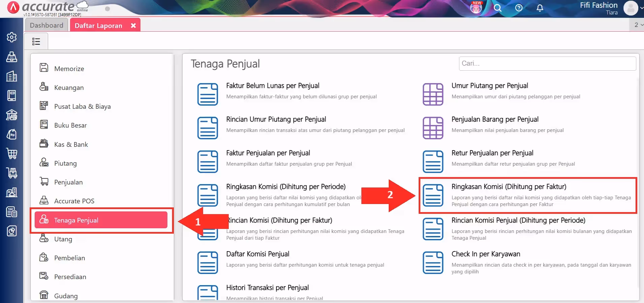Select Utang report category

click(x=101, y=239)
